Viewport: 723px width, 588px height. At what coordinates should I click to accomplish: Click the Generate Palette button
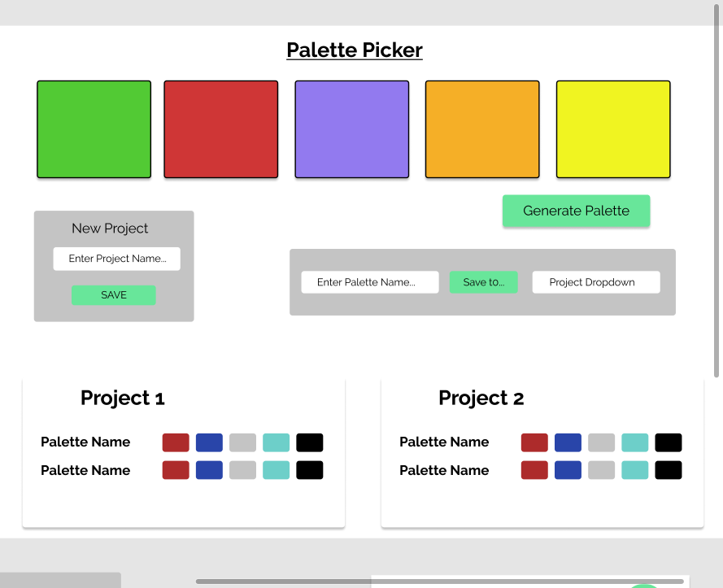[x=576, y=211]
